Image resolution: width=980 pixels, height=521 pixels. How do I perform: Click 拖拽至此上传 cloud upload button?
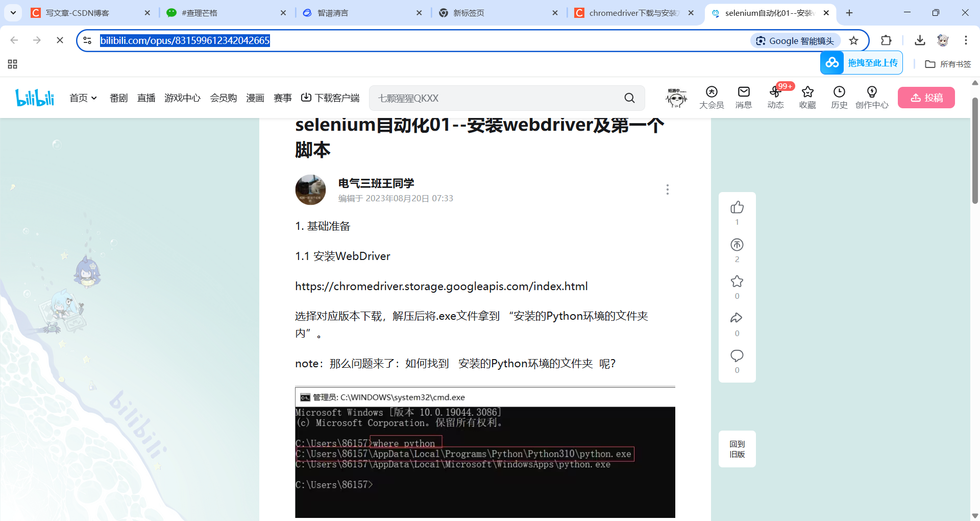tap(862, 63)
